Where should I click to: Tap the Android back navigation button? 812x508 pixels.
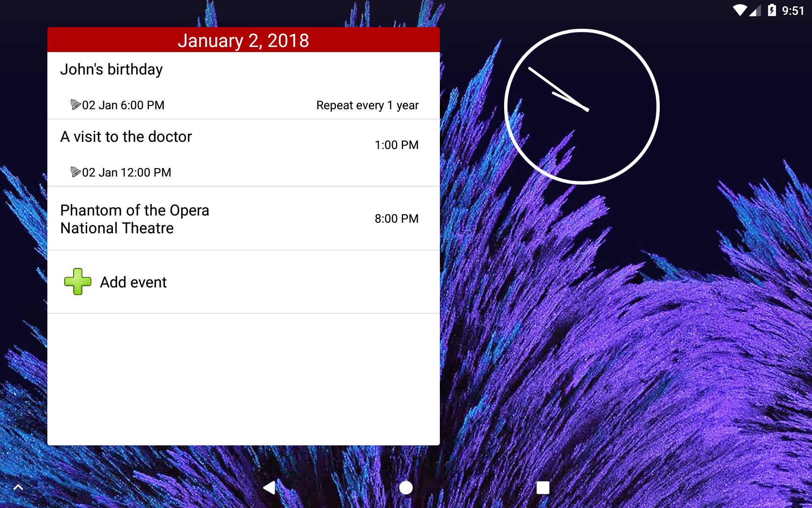269,488
